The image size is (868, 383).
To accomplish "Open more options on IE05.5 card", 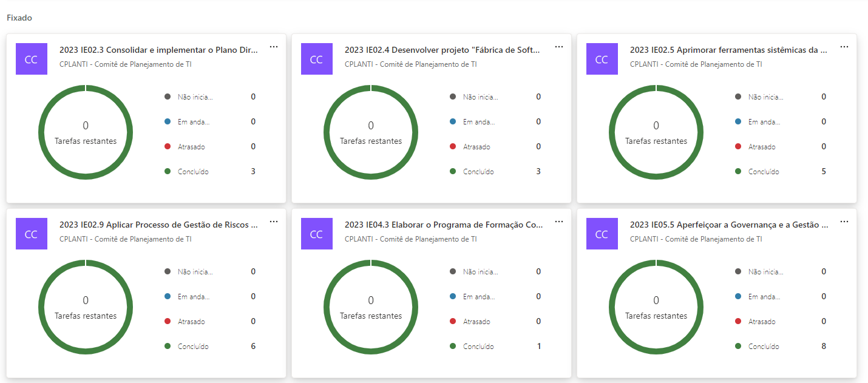I will 844,222.
